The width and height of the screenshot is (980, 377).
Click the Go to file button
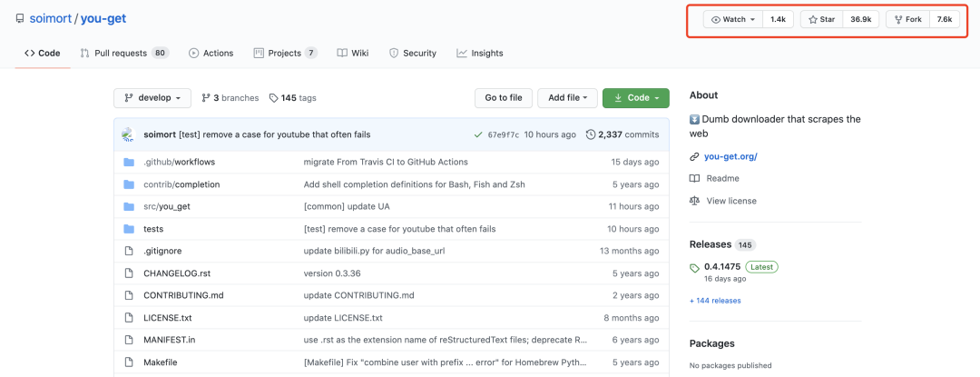pyautogui.click(x=504, y=97)
